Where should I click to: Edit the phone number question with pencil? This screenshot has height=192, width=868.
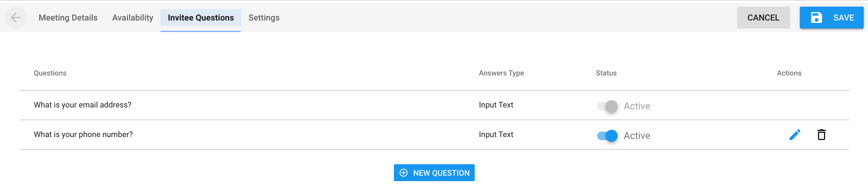point(794,135)
